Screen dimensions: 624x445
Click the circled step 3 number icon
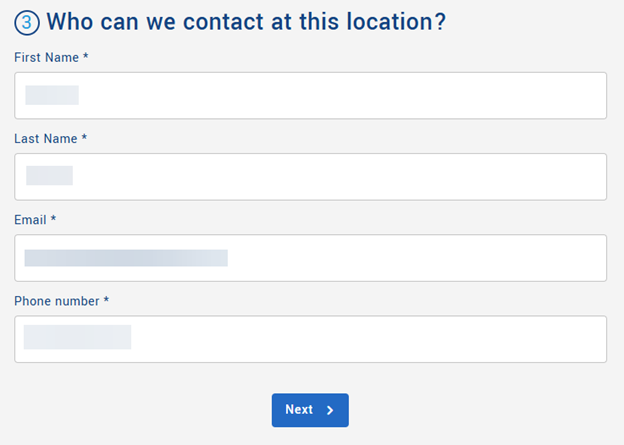[x=27, y=22]
